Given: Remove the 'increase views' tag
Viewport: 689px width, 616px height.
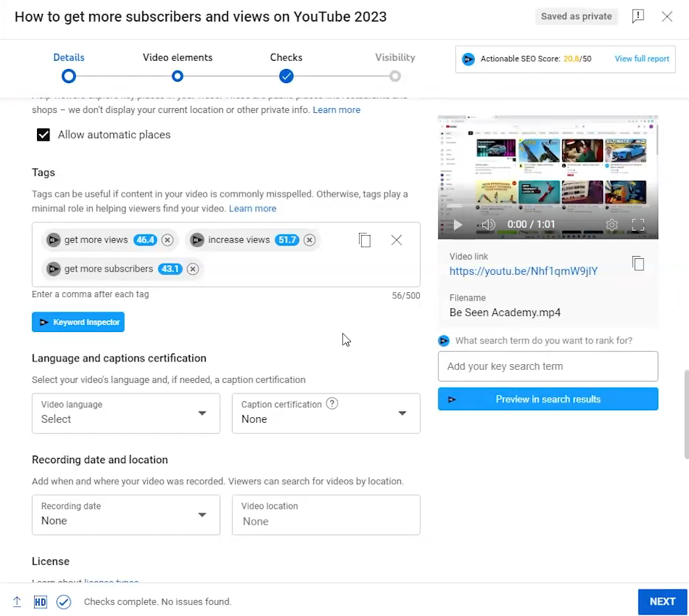Looking at the screenshot, I should 309,239.
